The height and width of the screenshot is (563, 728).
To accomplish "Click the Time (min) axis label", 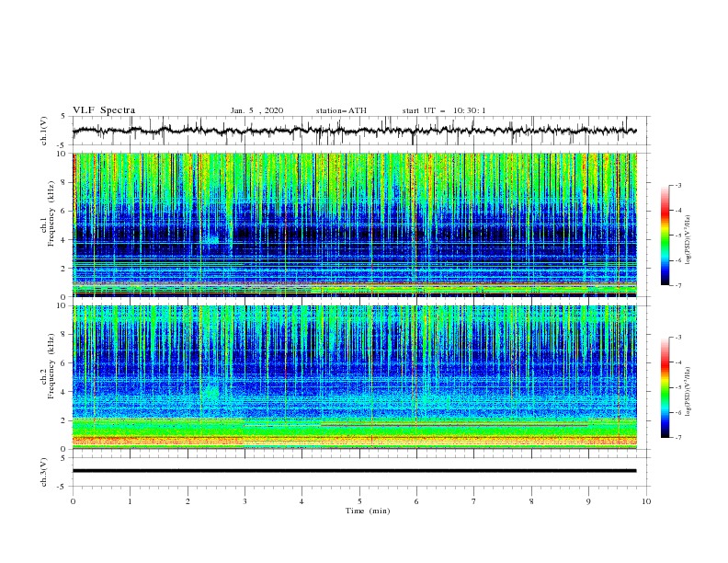I will (368, 511).
